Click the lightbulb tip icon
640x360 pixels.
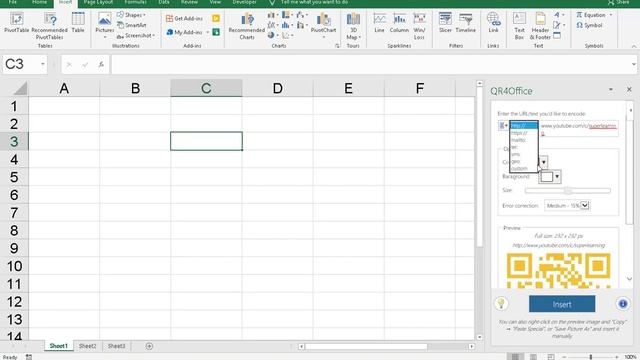[x=501, y=303]
